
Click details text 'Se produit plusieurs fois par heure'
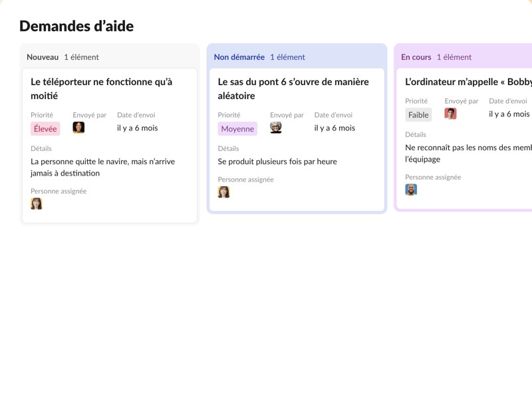277,162
